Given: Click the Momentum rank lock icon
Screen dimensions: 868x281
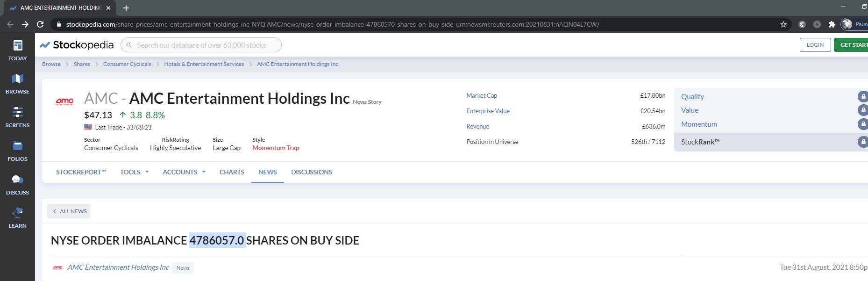Looking at the screenshot, I should click(863, 124).
